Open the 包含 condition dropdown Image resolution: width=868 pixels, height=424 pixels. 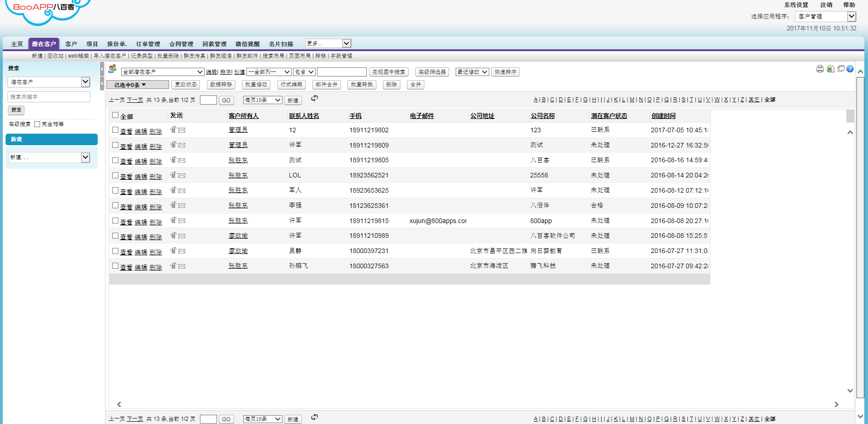click(x=304, y=72)
